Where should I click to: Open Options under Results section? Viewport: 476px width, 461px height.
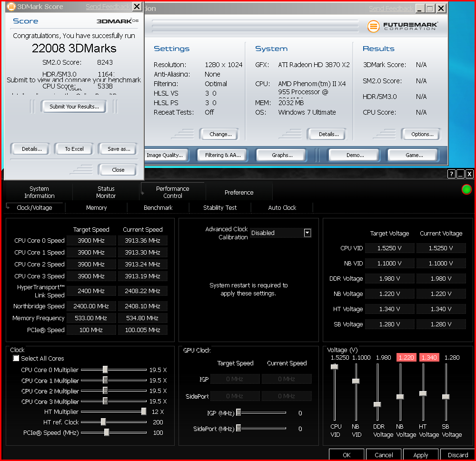pos(422,134)
